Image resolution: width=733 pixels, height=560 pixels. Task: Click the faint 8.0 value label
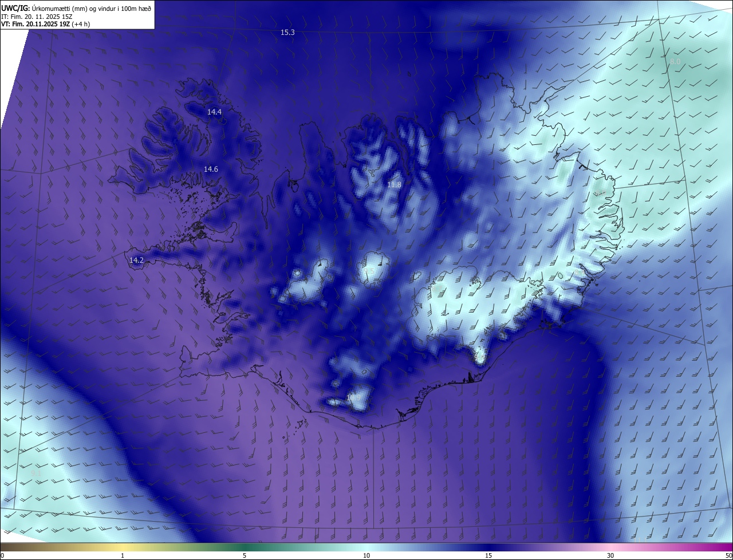[x=675, y=61]
